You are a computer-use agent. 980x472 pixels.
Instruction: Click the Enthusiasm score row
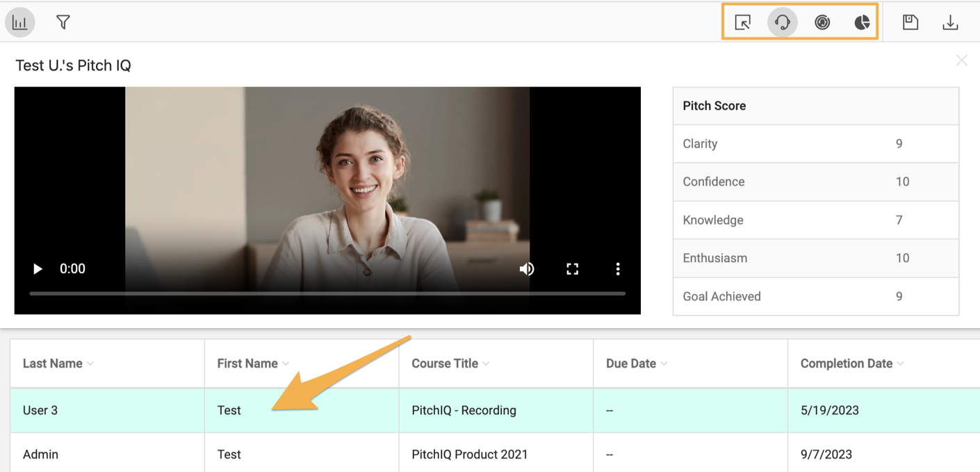pos(816,258)
